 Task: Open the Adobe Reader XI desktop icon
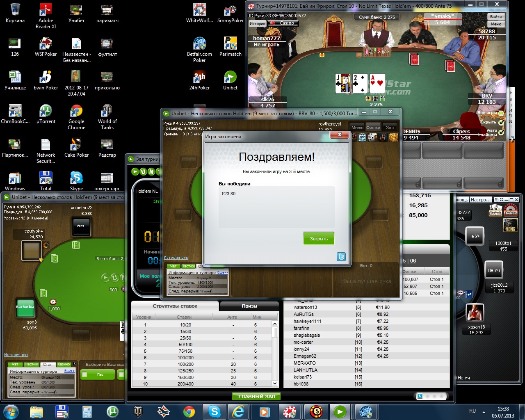(x=46, y=16)
